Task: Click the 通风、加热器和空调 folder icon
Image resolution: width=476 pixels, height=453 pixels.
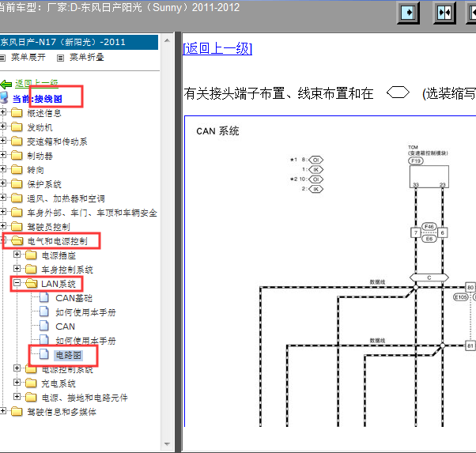Action: [x=17, y=198]
